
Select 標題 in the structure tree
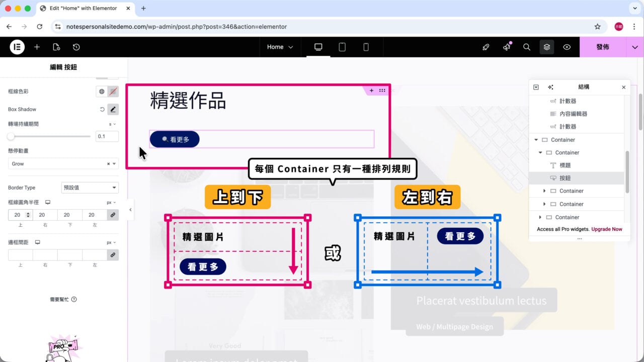click(577, 165)
